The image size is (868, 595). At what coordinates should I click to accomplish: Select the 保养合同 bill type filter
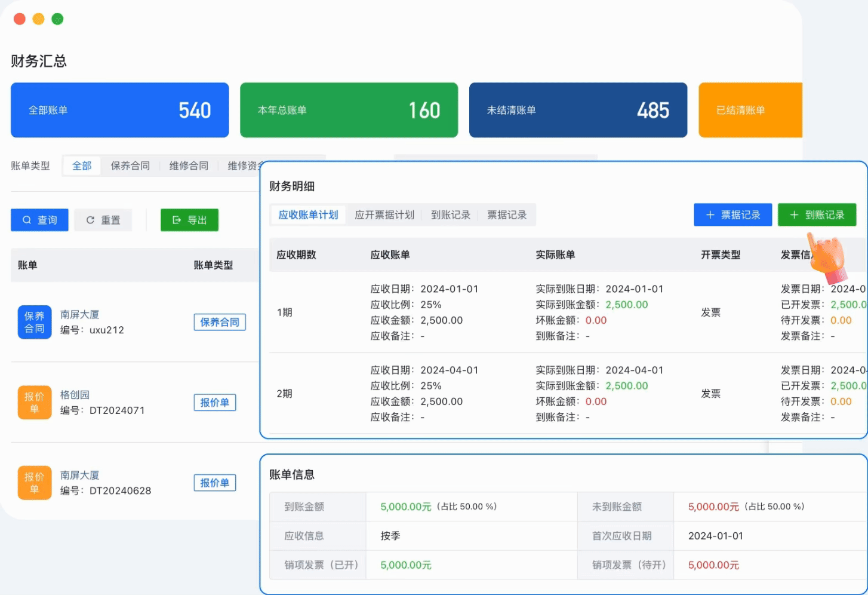(x=130, y=165)
